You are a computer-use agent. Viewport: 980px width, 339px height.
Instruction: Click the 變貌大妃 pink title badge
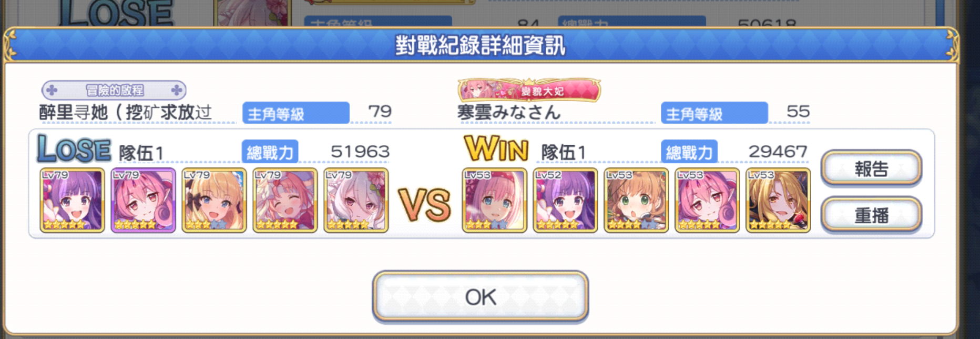pyautogui.click(x=529, y=90)
